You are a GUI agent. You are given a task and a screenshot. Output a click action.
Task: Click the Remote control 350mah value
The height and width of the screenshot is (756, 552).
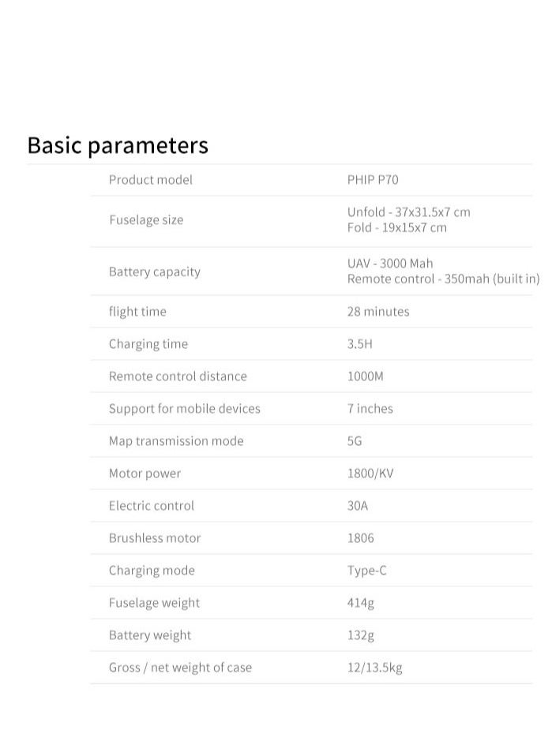pos(444,279)
